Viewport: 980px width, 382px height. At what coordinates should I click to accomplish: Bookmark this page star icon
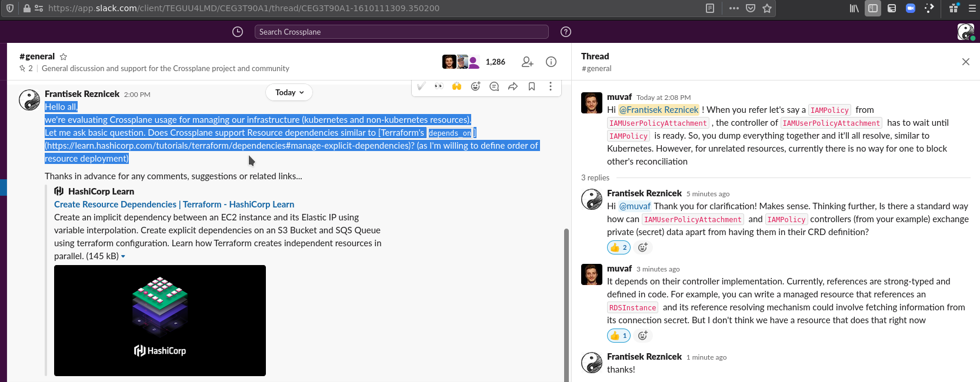767,8
